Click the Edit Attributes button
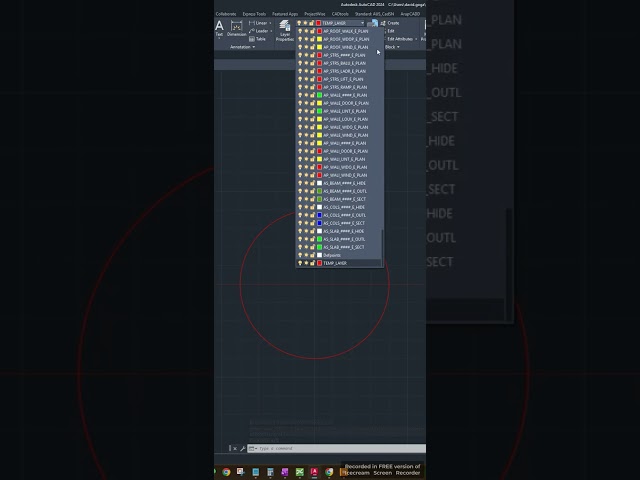Viewport: 640px width, 480px height. tap(400, 39)
